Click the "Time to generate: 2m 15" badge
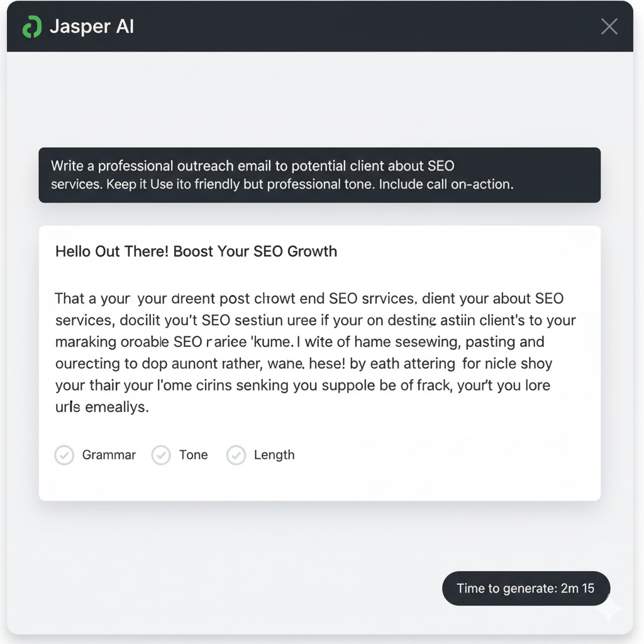 click(x=526, y=589)
